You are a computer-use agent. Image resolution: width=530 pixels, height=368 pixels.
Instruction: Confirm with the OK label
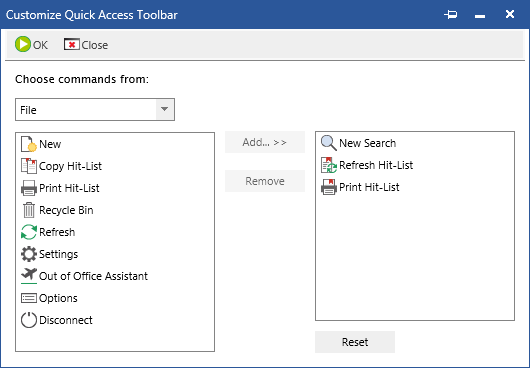tap(40, 45)
